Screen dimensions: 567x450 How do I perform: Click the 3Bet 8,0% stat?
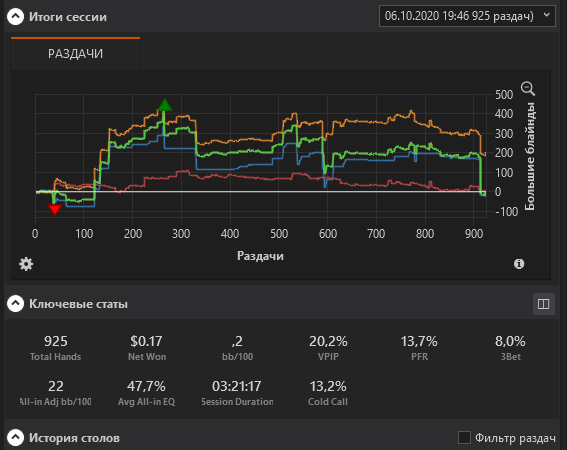pyautogui.click(x=510, y=348)
